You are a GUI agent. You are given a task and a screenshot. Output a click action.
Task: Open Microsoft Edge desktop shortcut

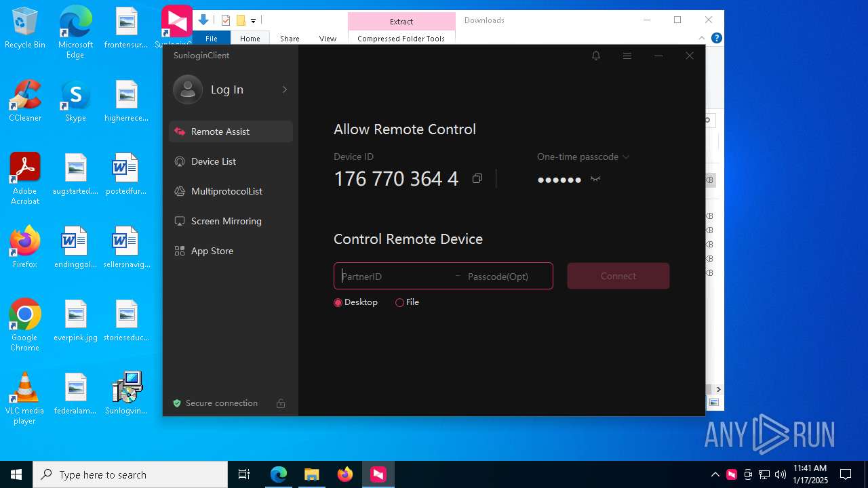[x=75, y=33]
